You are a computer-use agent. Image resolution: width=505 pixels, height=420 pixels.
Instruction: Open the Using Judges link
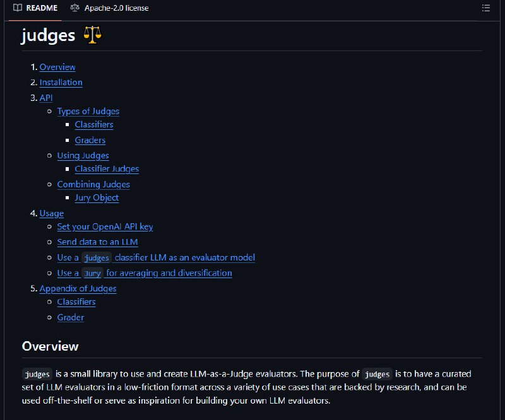click(x=83, y=156)
